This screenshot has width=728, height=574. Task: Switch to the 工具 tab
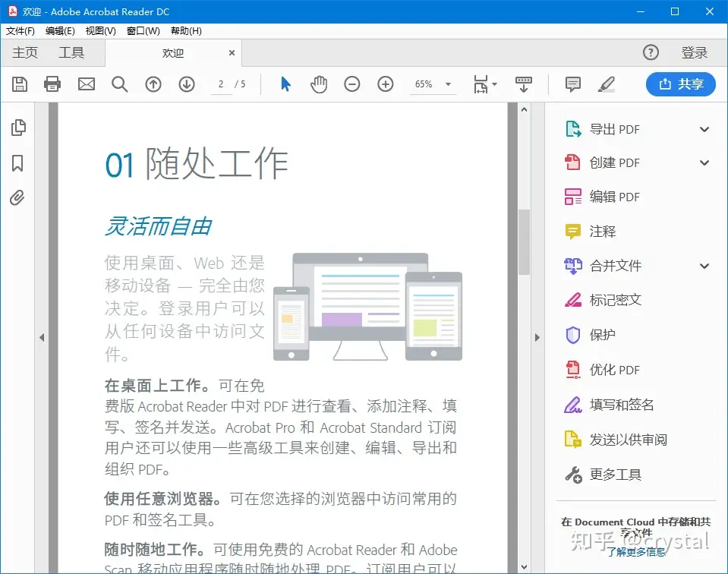tap(71, 52)
